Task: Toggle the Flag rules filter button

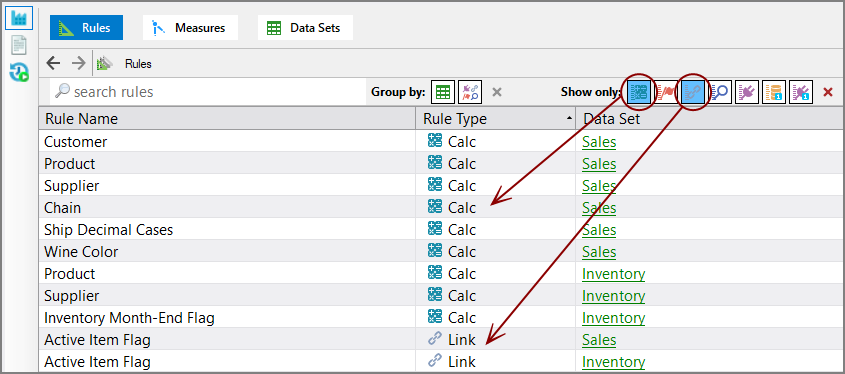Action: point(666,92)
